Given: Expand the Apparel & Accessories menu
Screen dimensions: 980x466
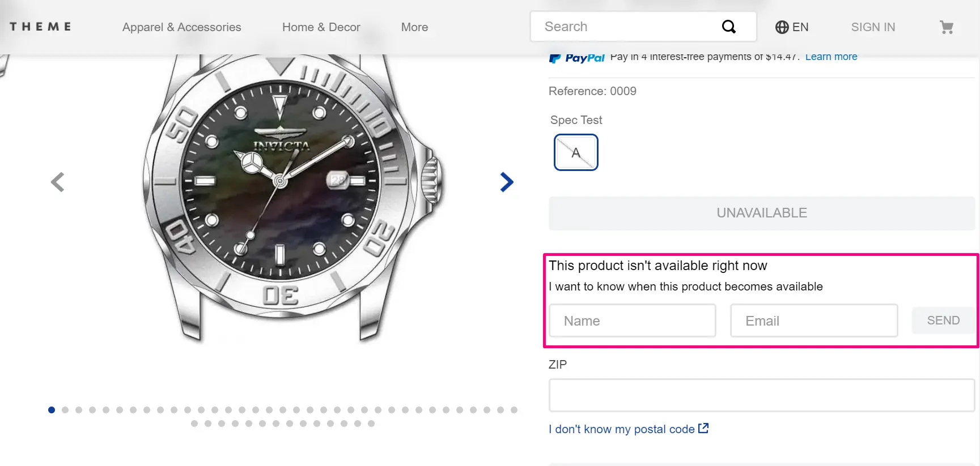Looking at the screenshot, I should (x=181, y=27).
